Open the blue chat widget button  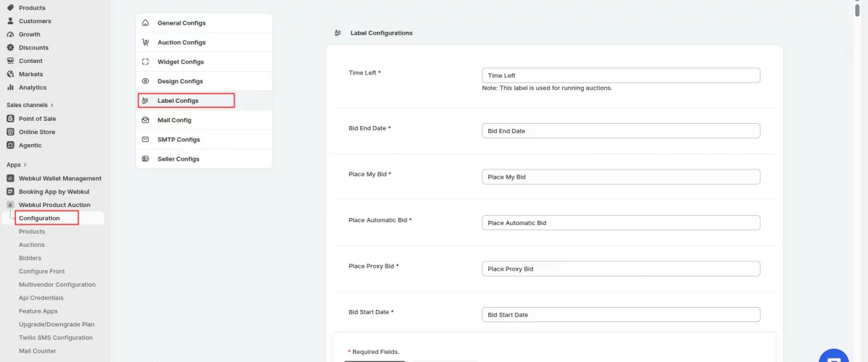[833, 356]
